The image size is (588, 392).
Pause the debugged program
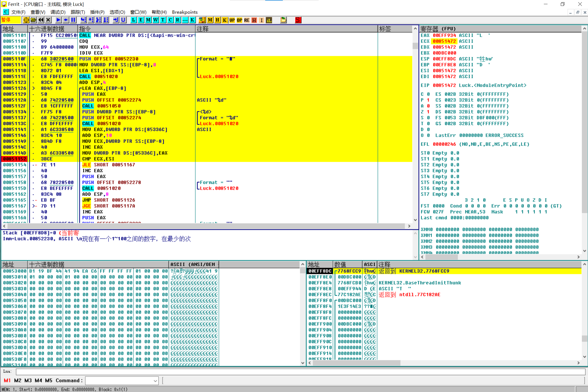click(73, 20)
